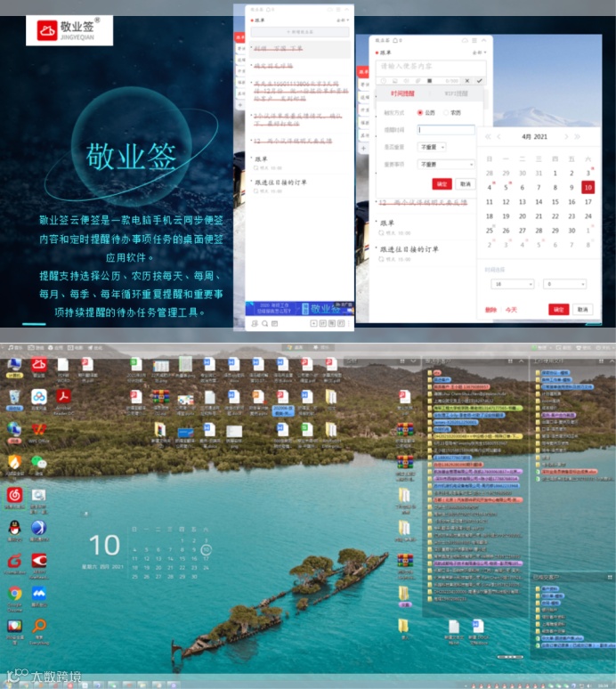Select date 22 in the calendar popup

555,216
